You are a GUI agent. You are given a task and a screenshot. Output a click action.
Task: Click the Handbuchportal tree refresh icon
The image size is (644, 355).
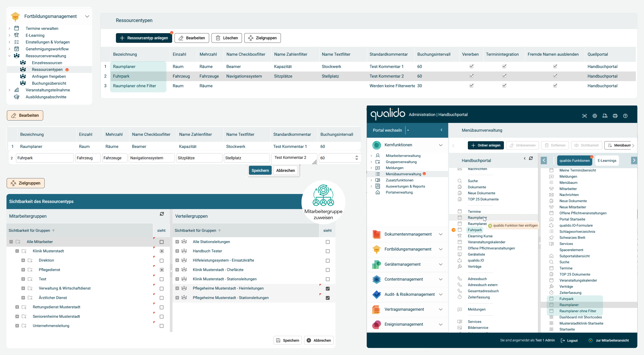coord(531,158)
